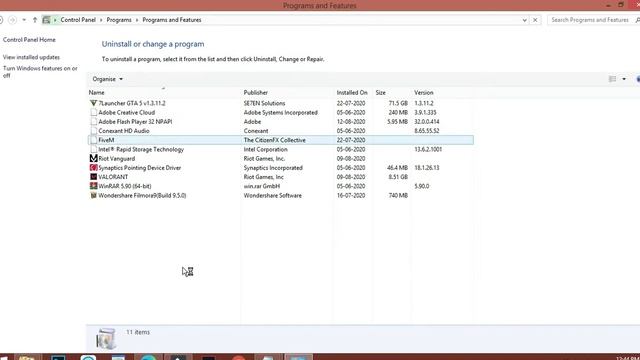This screenshot has height=360, width=640.
Task: Click the Conexant HD Audio icon
Action: [x=93, y=131]
